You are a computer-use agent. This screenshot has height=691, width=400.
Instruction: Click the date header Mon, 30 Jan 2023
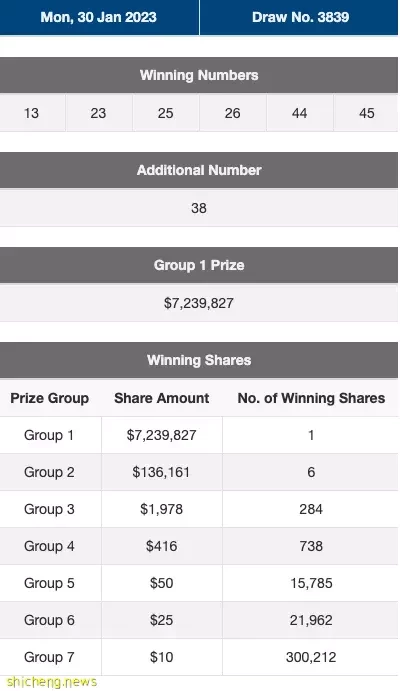[99, 17]
